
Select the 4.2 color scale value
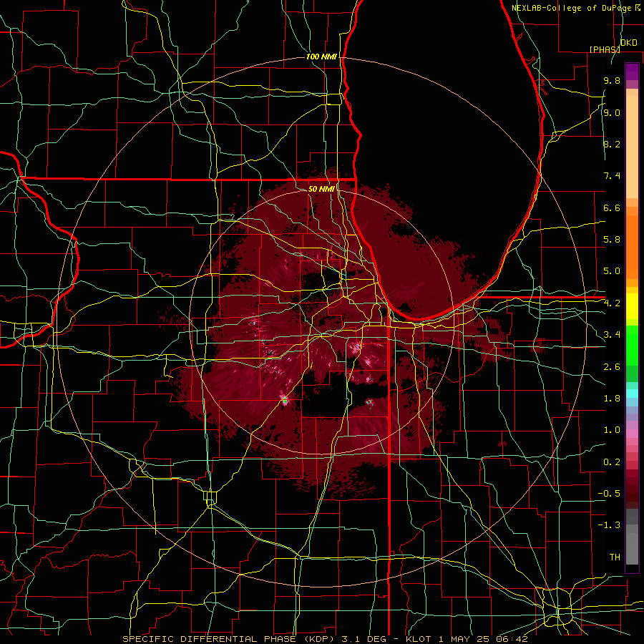tap(612, 303)
